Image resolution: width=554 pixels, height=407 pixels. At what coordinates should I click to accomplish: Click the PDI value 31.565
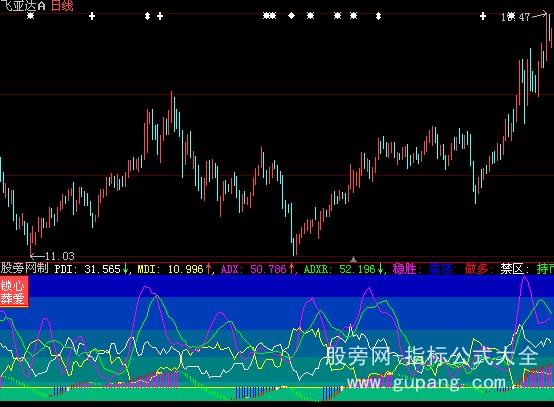tap(102, 269)
